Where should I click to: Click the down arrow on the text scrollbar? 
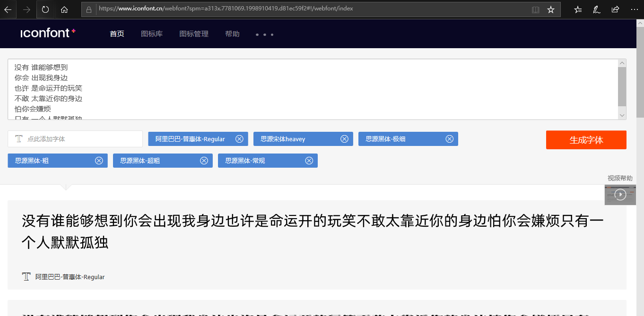point(622,115)
